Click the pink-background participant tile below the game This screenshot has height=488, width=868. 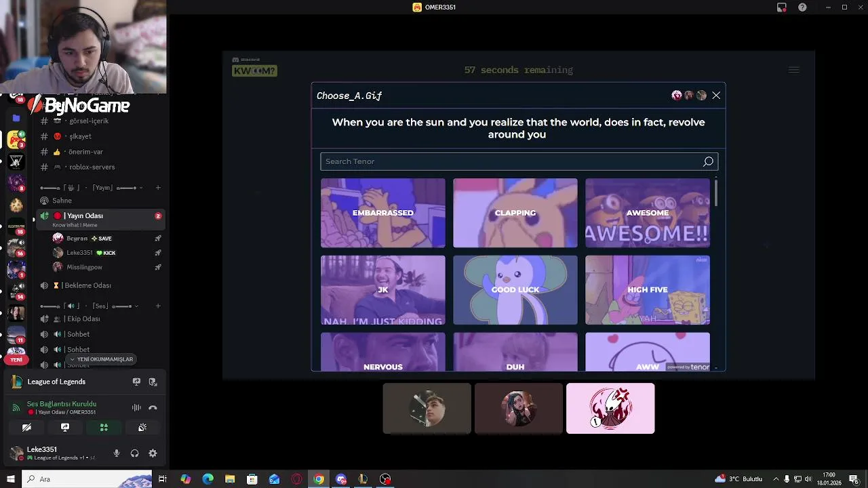point(610,408)
